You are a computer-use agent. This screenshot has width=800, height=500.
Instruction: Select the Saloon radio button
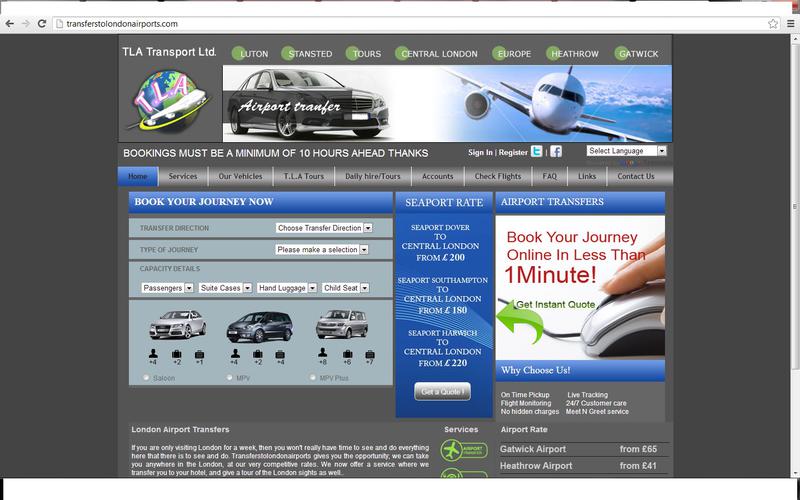pos(146,378)
